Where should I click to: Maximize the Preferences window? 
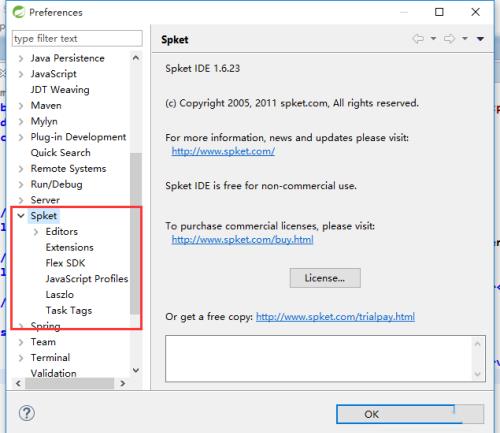pyautogui.click(x=439, y=12)
